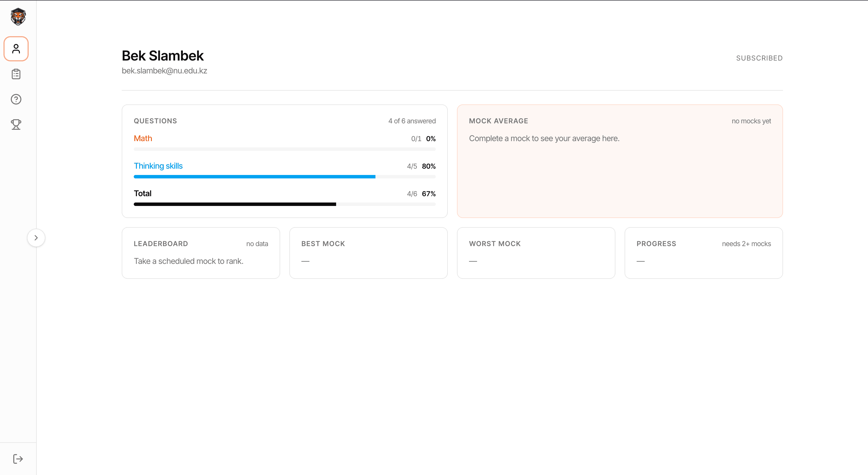The width and height of the screenshot is (868, 475).
Task: Click the Math progress bar
Action: [x=285, y=149]
